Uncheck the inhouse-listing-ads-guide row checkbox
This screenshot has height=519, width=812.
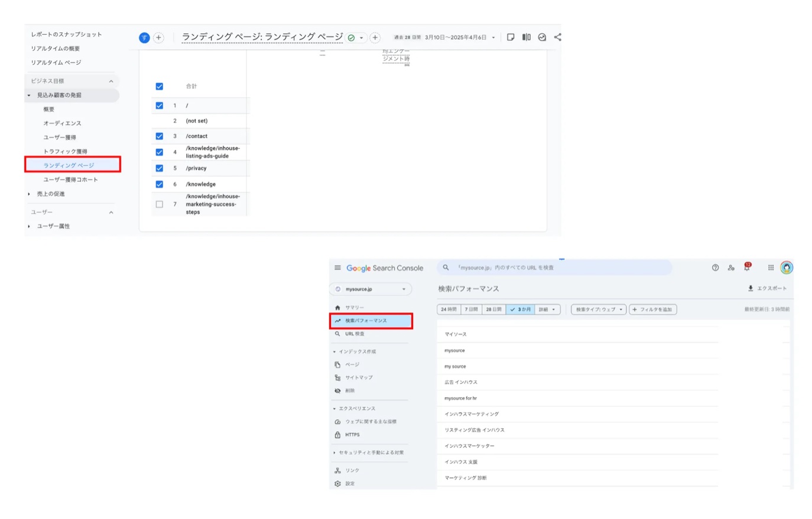coord(160,152)
